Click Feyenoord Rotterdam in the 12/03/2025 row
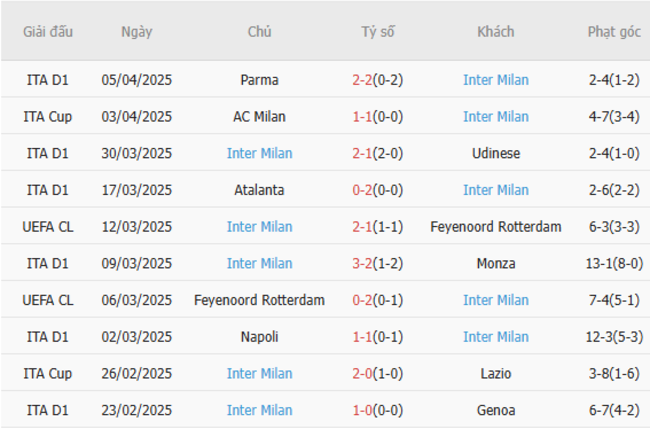 [x=495, y=227]
